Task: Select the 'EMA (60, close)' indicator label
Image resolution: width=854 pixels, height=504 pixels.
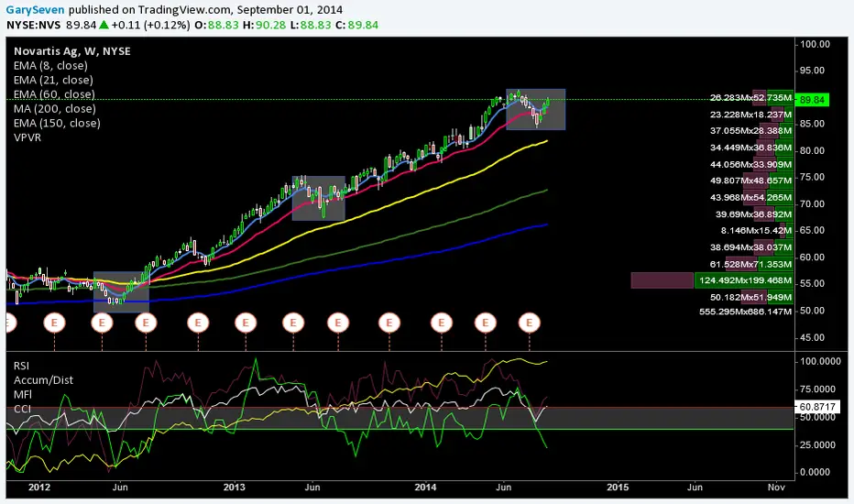Action: click(54, 94)
